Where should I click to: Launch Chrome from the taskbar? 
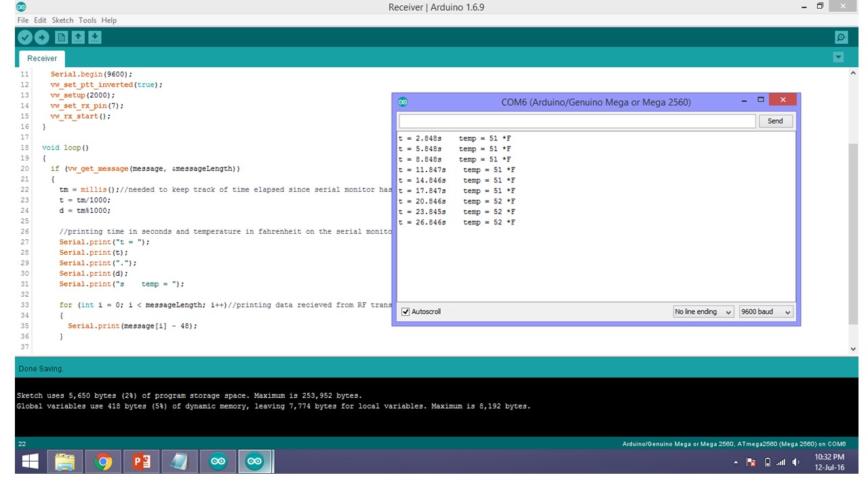(x=103, y=462)
